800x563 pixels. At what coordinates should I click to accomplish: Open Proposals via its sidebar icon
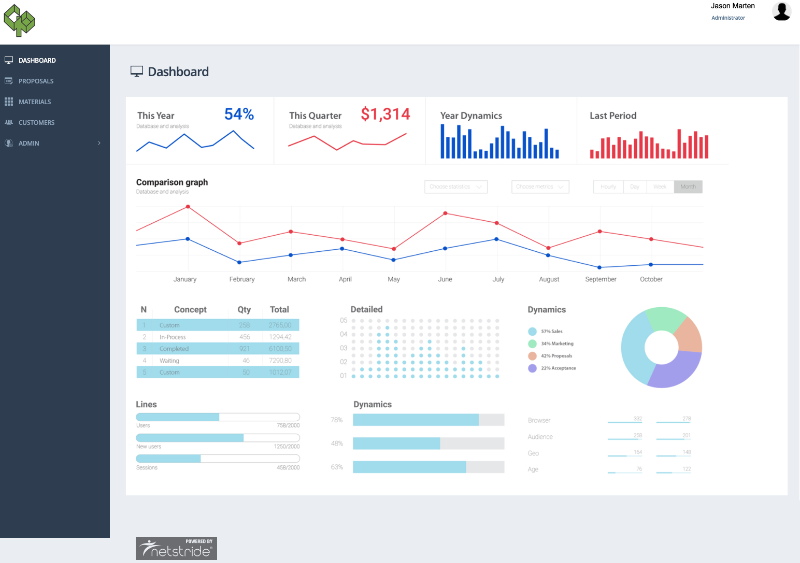(x=9, y=81)
